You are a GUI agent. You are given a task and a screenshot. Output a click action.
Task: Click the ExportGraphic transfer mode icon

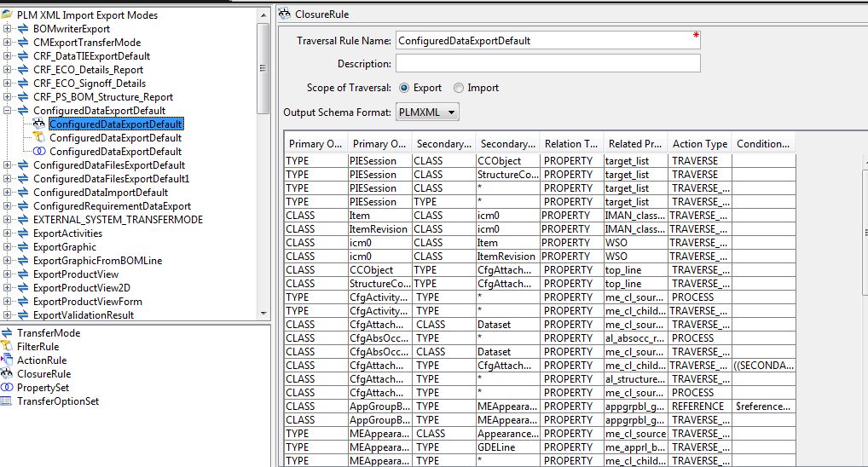[x=23, y=247]
